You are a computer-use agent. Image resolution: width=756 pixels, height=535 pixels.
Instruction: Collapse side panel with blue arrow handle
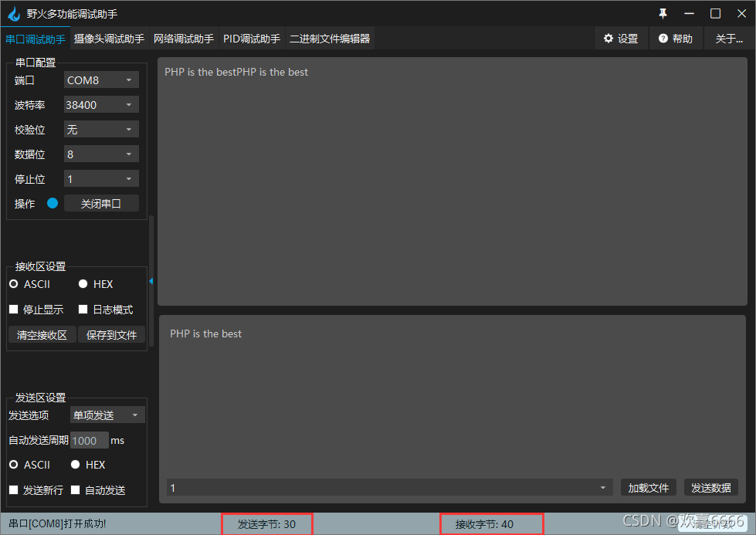click(151, 281)
